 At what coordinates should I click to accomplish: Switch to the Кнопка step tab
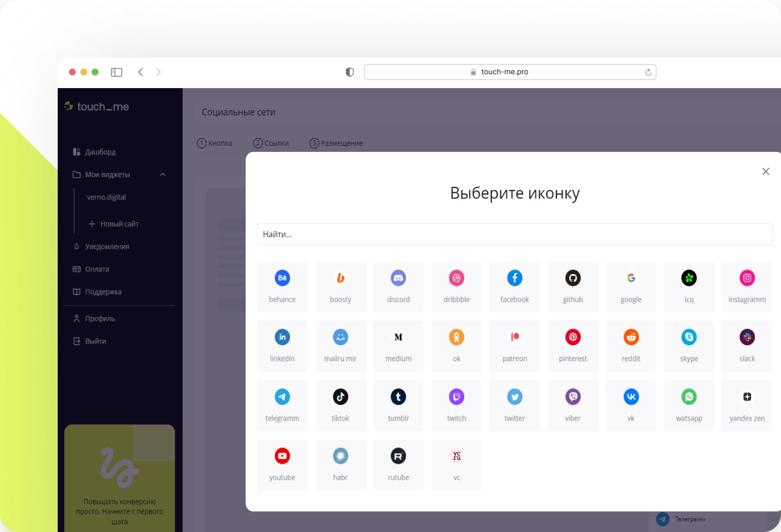[x=215, y=143]
